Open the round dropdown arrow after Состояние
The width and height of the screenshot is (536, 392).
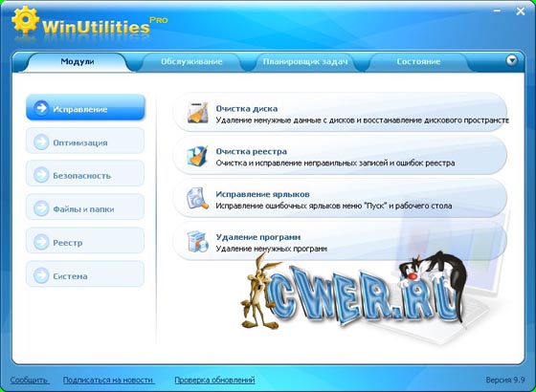[x=511, y=60]
